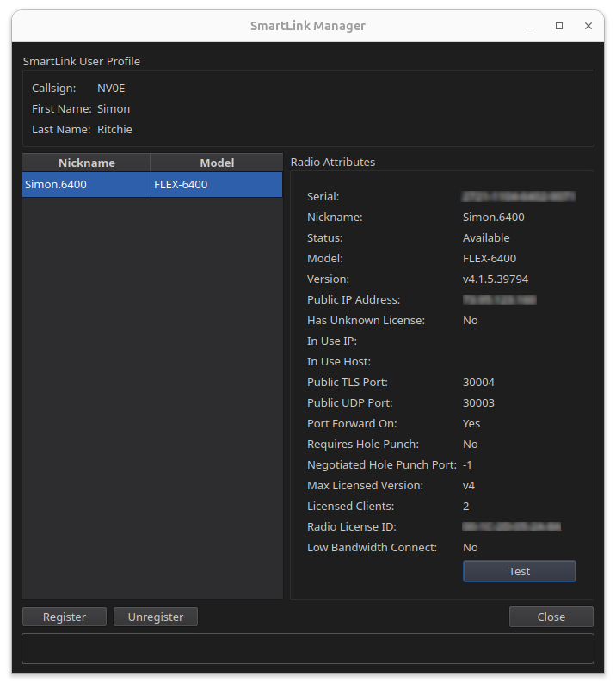This screenshot has height=688, width=616.
Task: Click the Requires Hole Punch value No
Action: (x=471, y=444)
